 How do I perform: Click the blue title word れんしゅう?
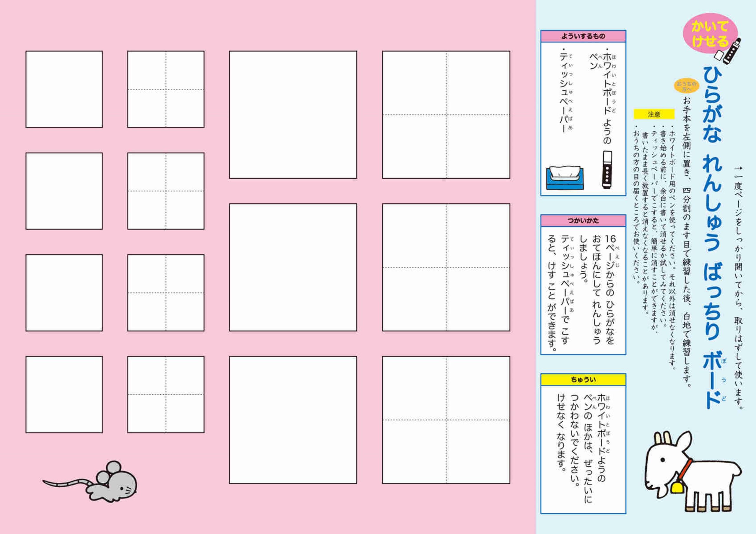tap(712, 203)
